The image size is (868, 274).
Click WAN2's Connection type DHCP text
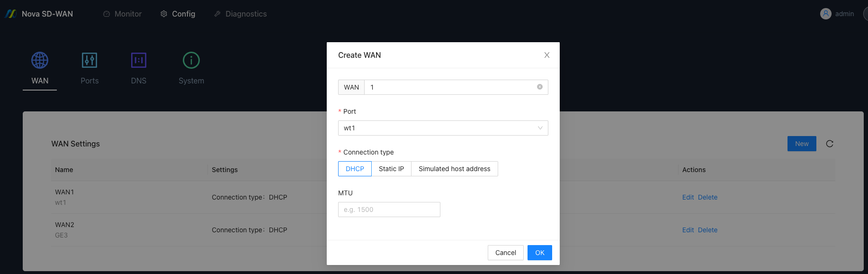(250, 230)
